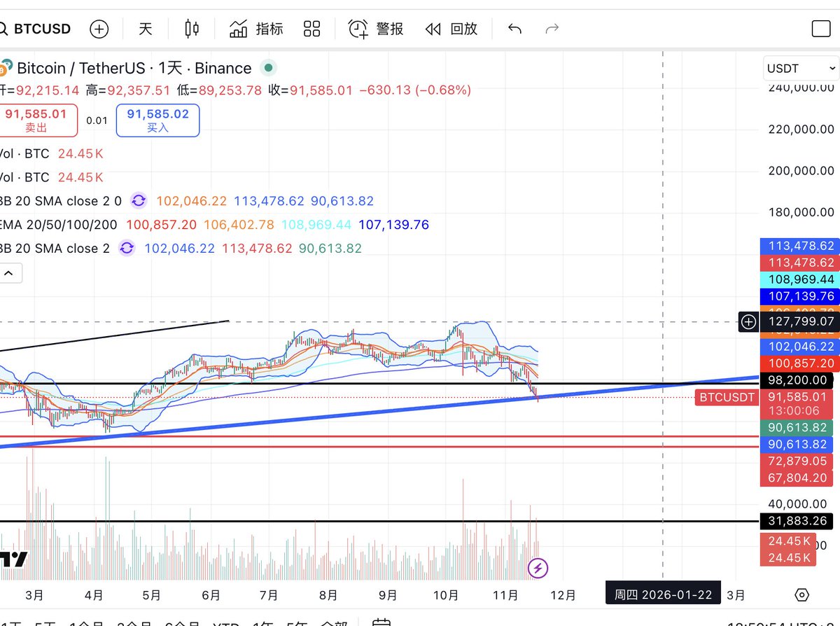The width and height of the screenshot is (840, 626).
Task: Redo the chart action
Action: coord(552,29)
